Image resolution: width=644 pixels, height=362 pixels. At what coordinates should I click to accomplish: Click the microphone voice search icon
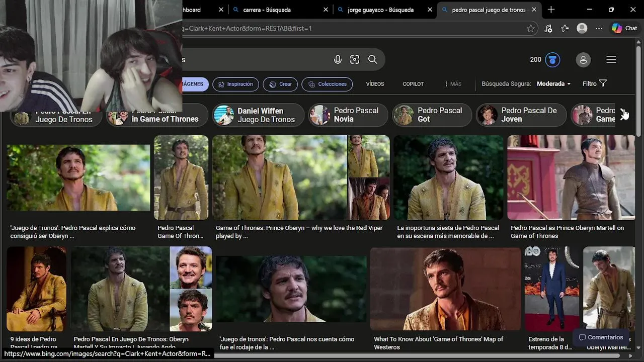(338, 60)
